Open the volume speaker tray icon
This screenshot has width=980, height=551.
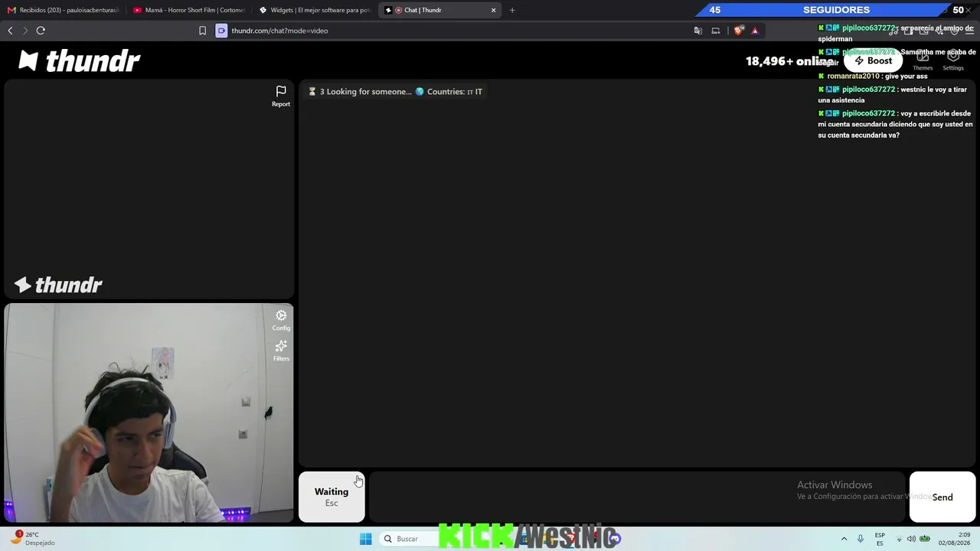click(911, 539)
